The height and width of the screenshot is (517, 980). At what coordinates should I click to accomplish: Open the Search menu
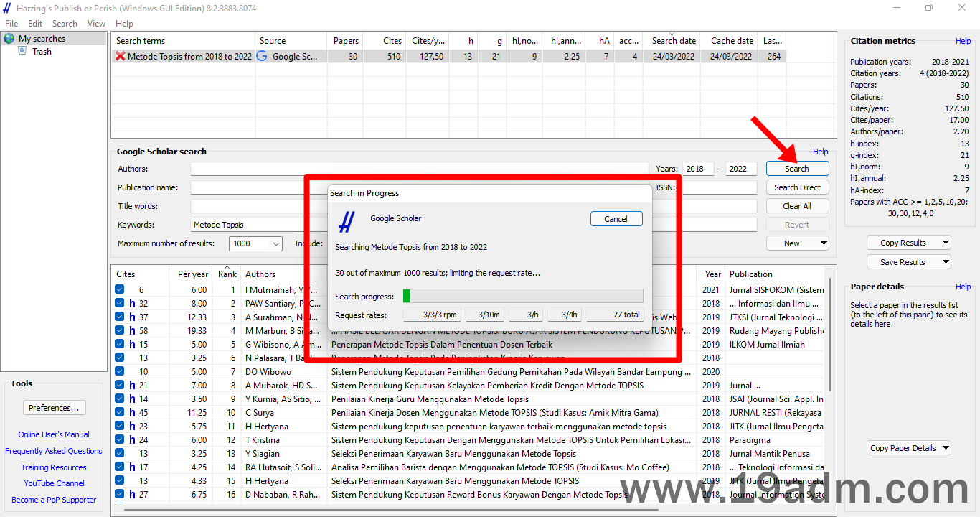[65, 24]
